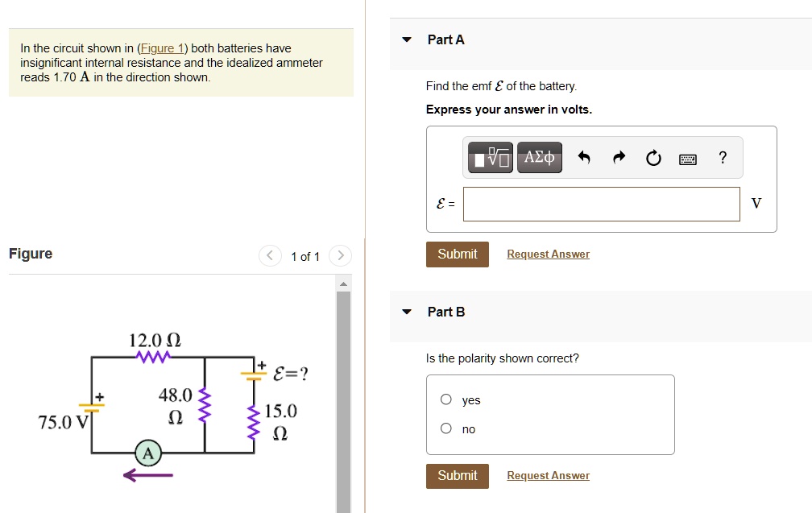Open the math templates palette icon
The width and height of the screenshot is (812, 513).
[489, 158]
